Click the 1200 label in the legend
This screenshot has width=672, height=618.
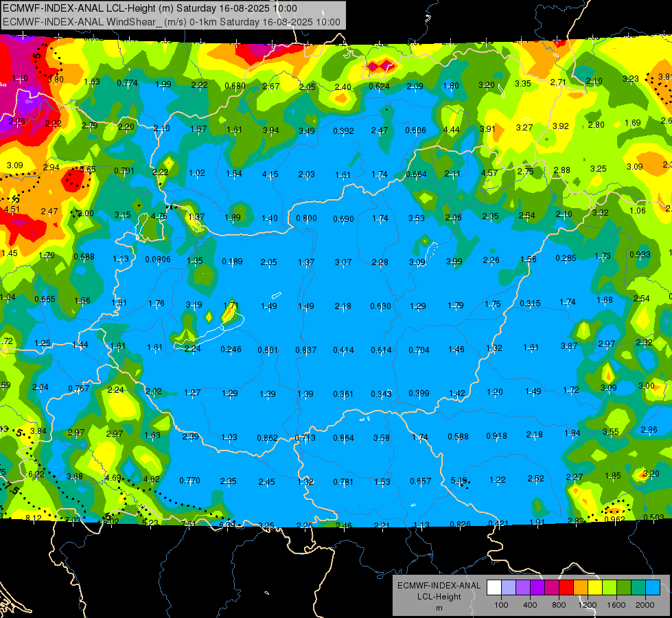pyautogui.click(x=587, y=605)
